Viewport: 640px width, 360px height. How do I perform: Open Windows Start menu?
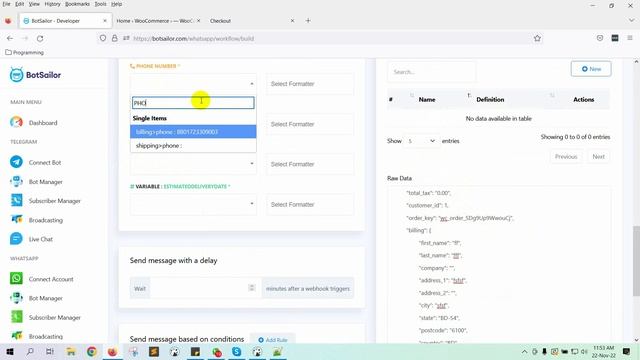point(10,351)
